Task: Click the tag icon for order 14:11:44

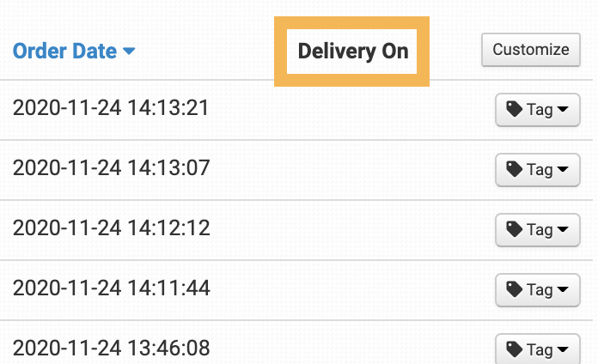Action: [x=514, y=290]
